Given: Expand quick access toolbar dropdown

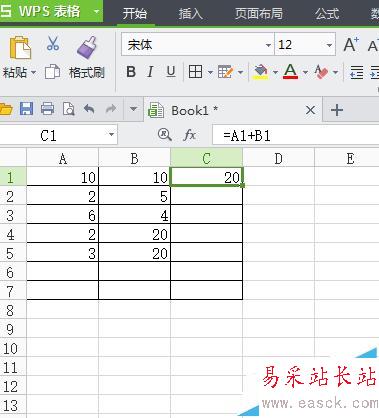Looking at the screenshot, I should click(133, 109).
